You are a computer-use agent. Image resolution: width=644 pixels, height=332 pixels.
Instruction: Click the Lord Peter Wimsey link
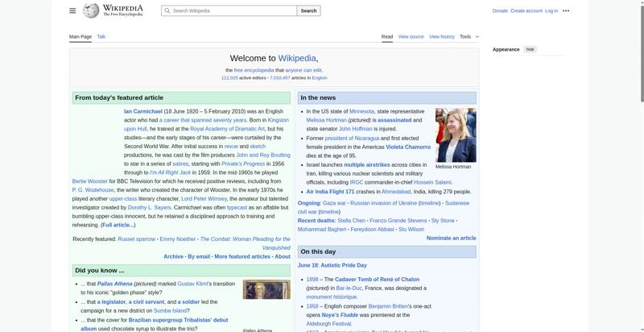click(x=204, y=199)
